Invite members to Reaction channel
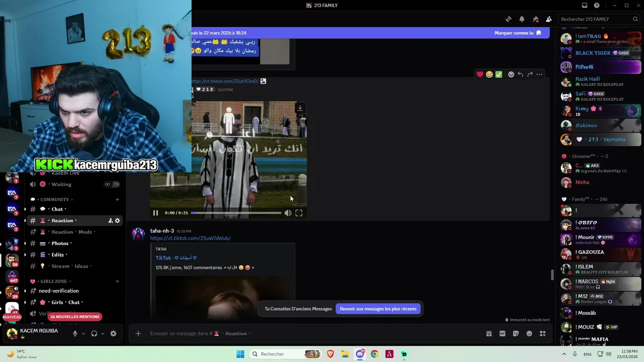Image resolution: width=644 pixels, height=362 pixels. pyautogui.click(x=110, y=221)
